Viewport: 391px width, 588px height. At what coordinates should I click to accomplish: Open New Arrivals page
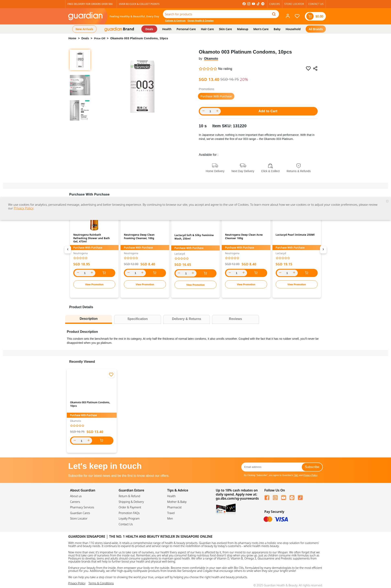pyautogui.click(x=84, y=29)
